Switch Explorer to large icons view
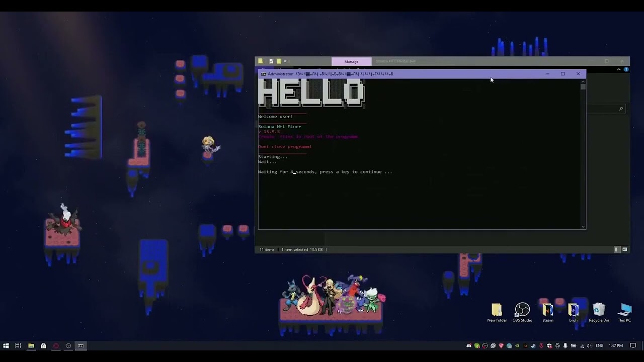This screenshot has width=644, height=362. [625, 249]
